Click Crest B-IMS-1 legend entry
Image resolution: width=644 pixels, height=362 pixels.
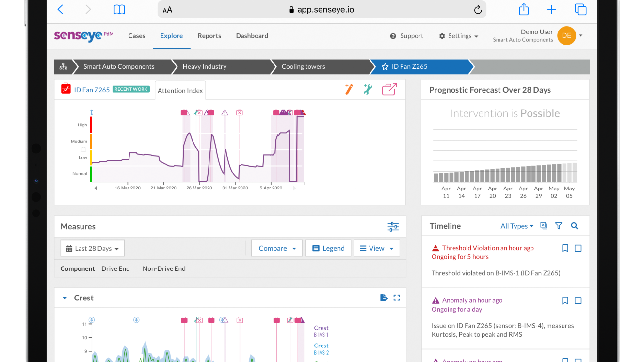pos(321,331)
